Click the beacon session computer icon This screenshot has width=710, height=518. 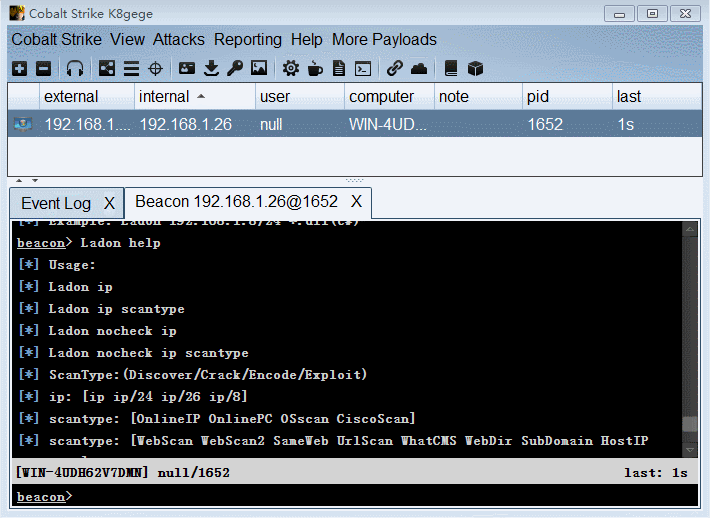(23, 124)
